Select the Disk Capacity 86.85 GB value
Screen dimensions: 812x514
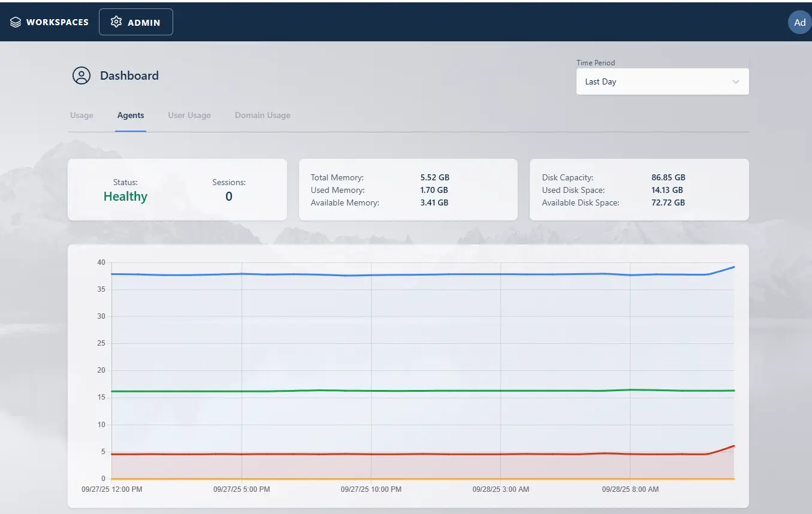668,177
